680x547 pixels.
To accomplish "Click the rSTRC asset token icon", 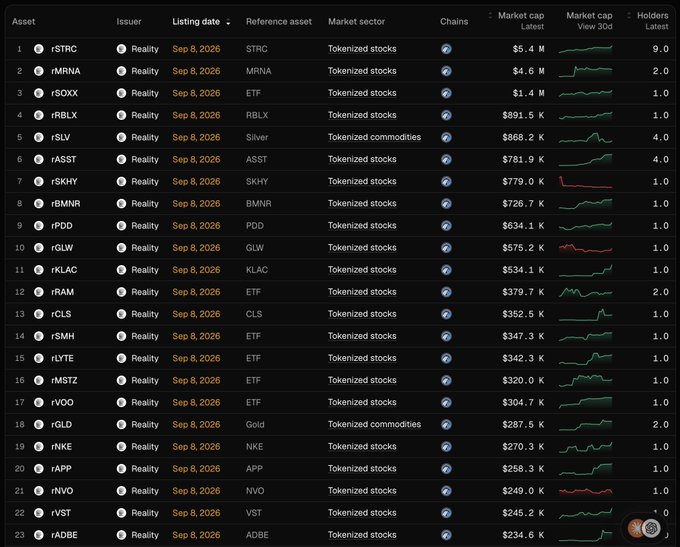I will [x=39, y=49].
